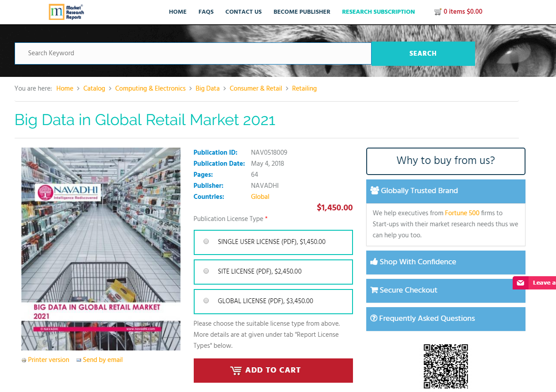Click the printer icon next to Printer version
The width and height of the screenshot is (556, 392).
click(23, 360)
